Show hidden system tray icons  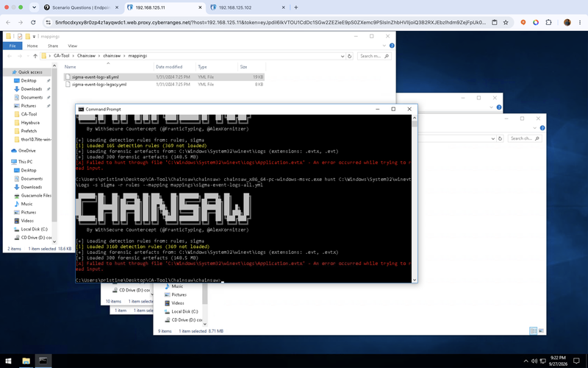pos(526,361)
